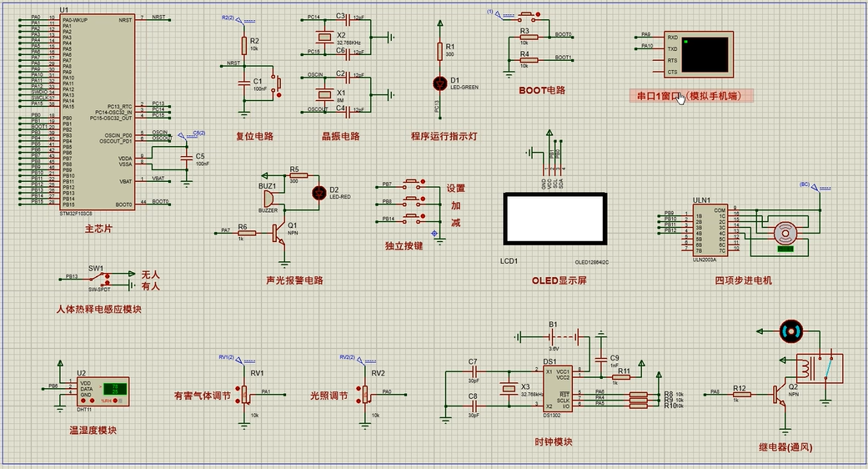Screen dimensions: 868x469
Task: Select the DHT11 sensor module U2
Action: pos(103,391)
